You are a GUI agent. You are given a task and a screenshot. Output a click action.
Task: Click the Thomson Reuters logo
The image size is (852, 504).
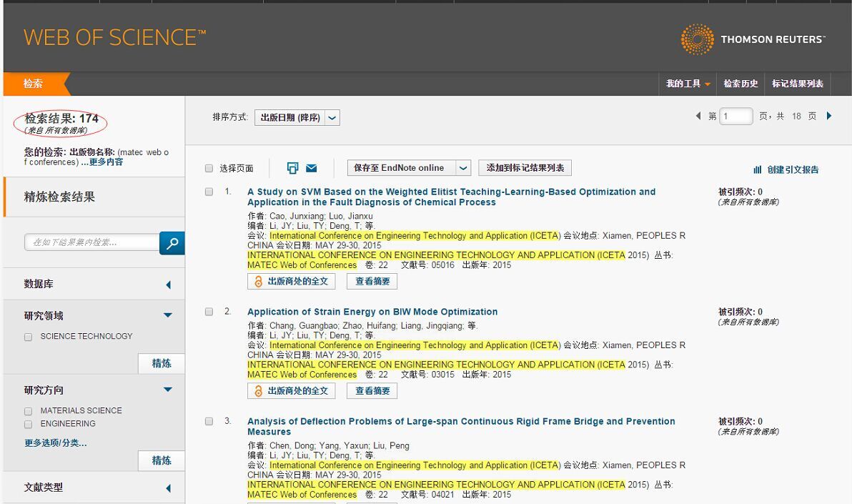(753, 39)
